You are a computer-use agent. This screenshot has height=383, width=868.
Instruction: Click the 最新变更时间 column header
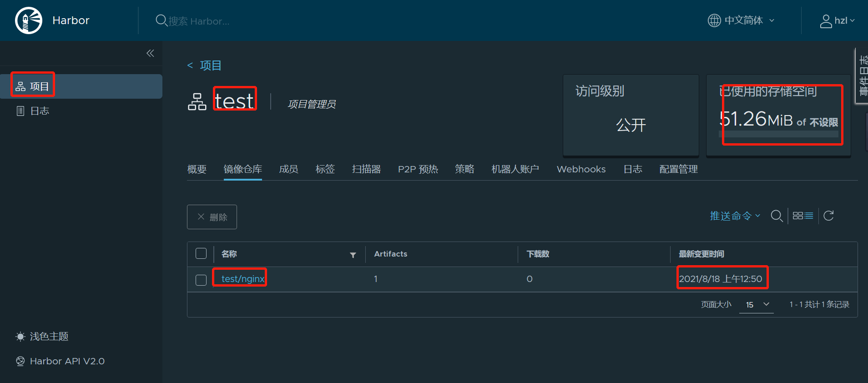pos(701,254)
